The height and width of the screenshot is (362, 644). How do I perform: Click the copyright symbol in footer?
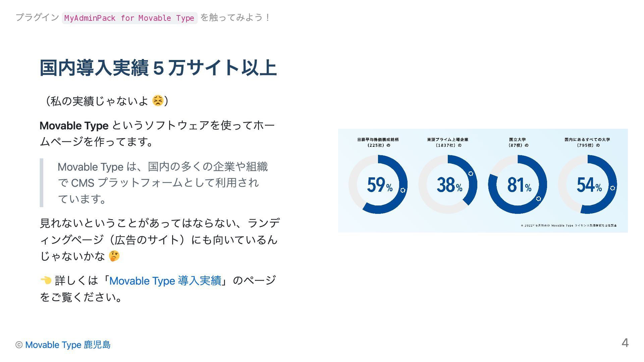coord(19,345)
